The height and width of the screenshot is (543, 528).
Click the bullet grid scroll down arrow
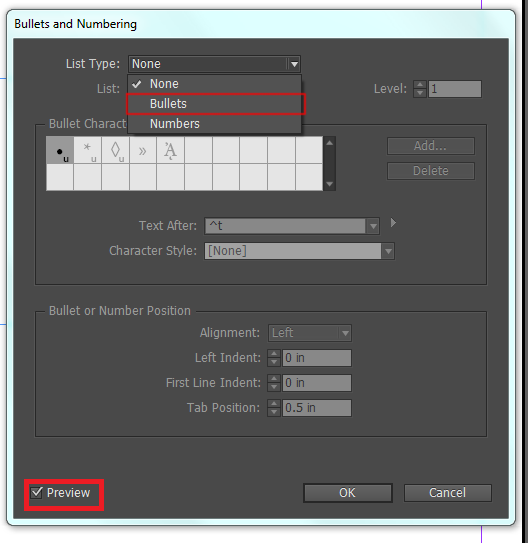[x=330, y=184]
